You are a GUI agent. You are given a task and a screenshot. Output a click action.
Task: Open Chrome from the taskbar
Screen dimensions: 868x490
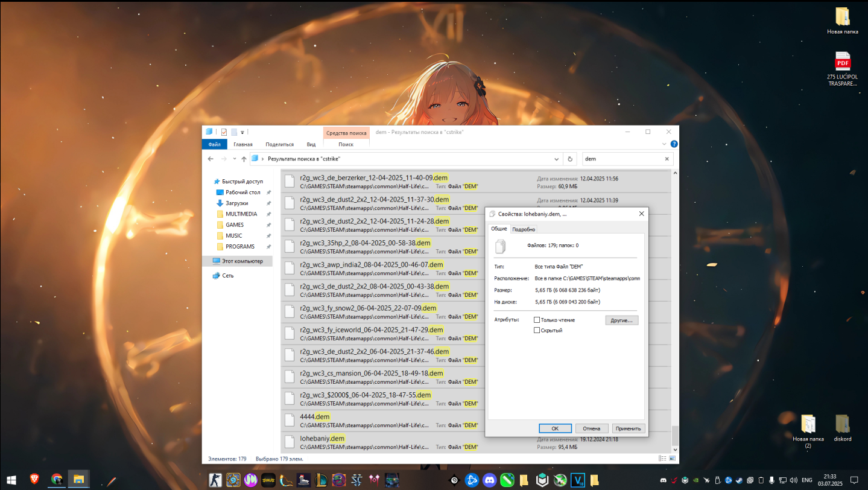tap(57, 480)
